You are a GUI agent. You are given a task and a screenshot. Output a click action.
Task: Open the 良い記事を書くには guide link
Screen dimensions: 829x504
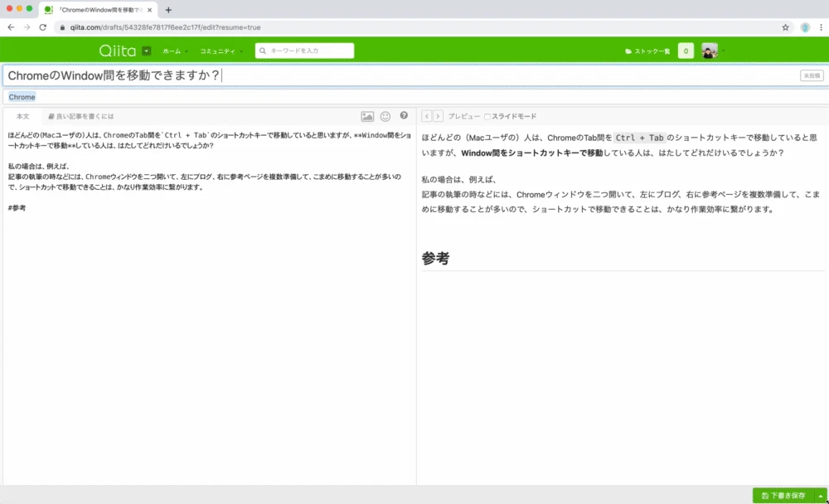tap(81, 116)
